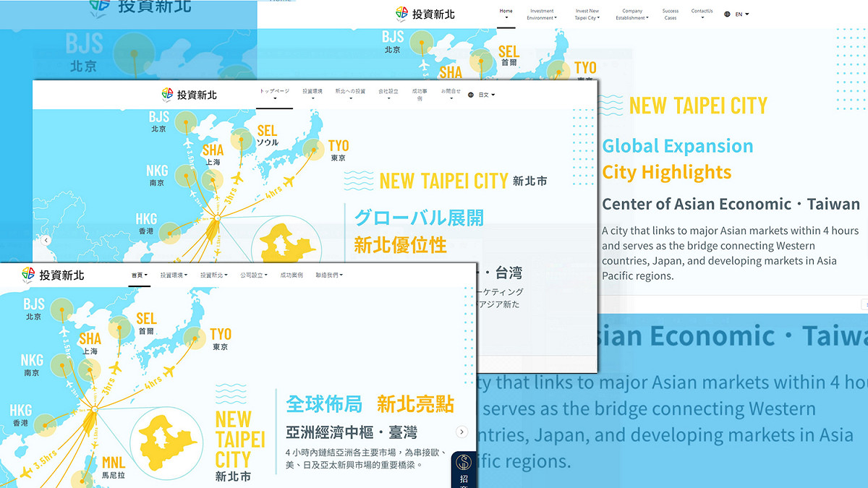Open 公司設立 menu in Chinese window
This screenshot has height=488, width=868.
click(254, 275)
